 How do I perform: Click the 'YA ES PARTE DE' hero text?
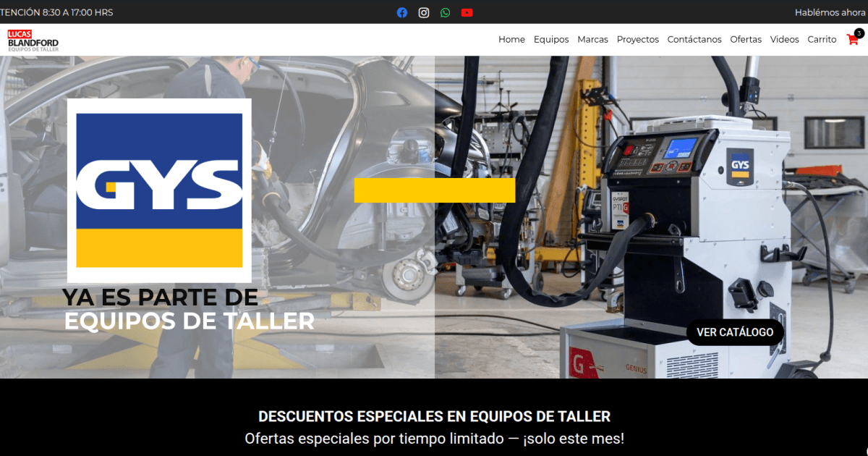(160, 297)
